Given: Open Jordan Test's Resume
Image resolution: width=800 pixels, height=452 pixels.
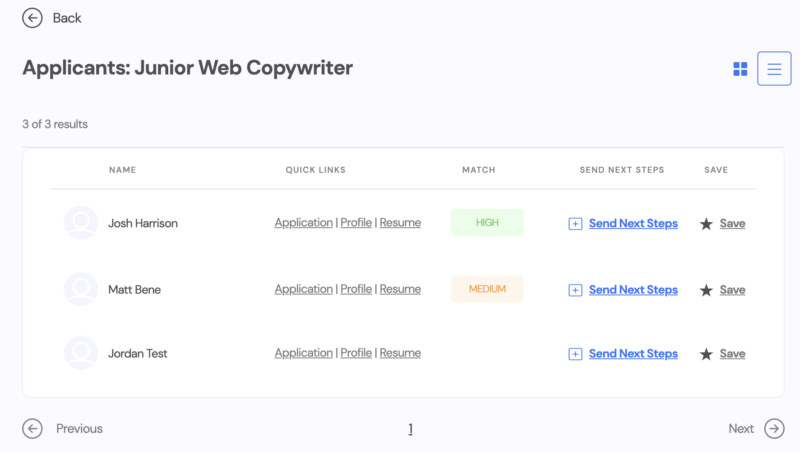Looking at the screenshot, I should point(400,353).
